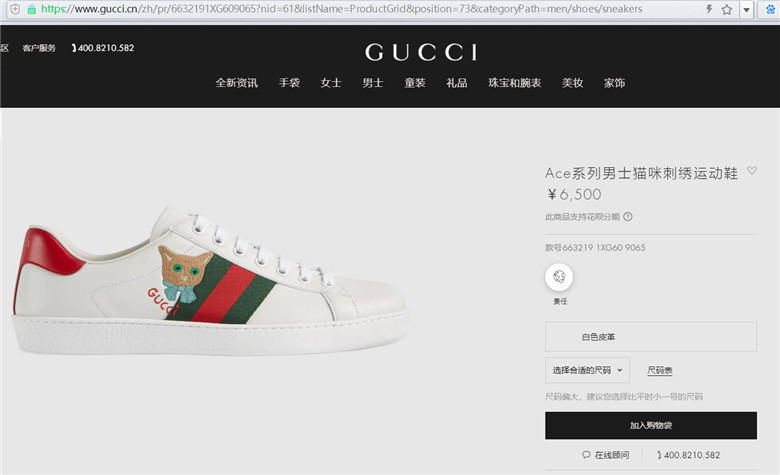Click the sneaker product image
This screenshot has width=780, height=475.
point(210,281)
